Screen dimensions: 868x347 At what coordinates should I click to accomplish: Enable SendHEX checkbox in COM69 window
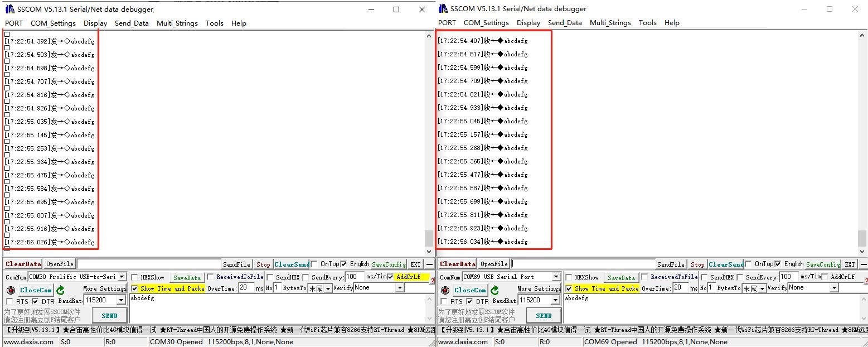[x=704, y=277]
